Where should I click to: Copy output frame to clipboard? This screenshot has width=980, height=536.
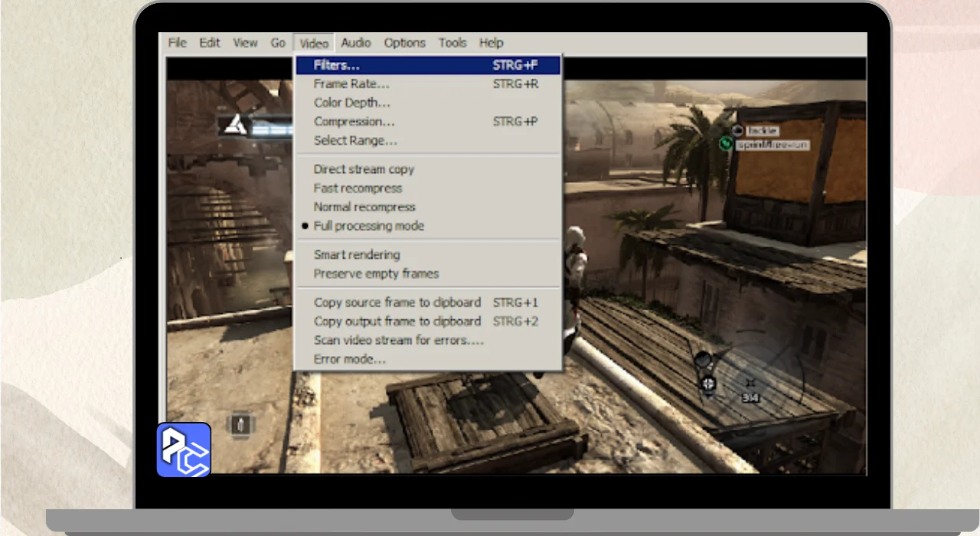pyautogui.click(x=397, y=322)
